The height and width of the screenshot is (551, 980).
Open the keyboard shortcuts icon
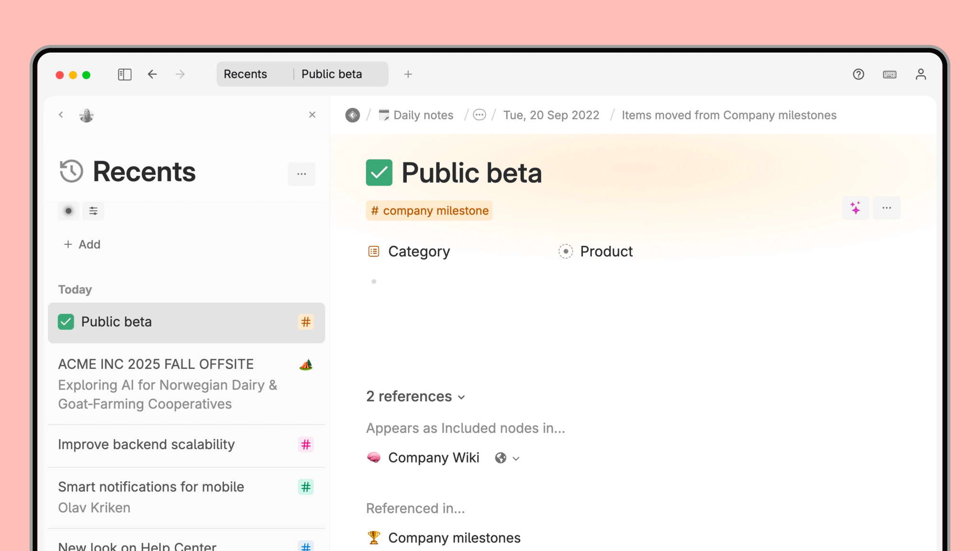click(890, 74)
